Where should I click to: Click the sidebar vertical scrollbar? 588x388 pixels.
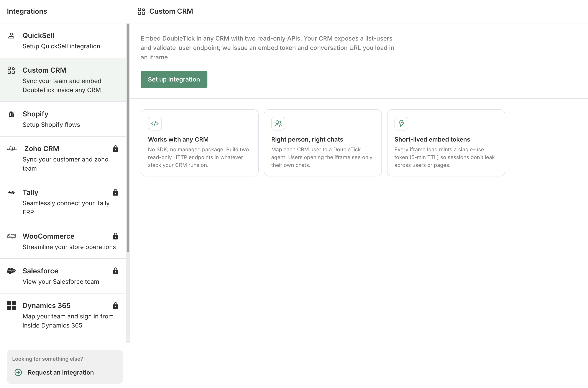coord(128,138)
